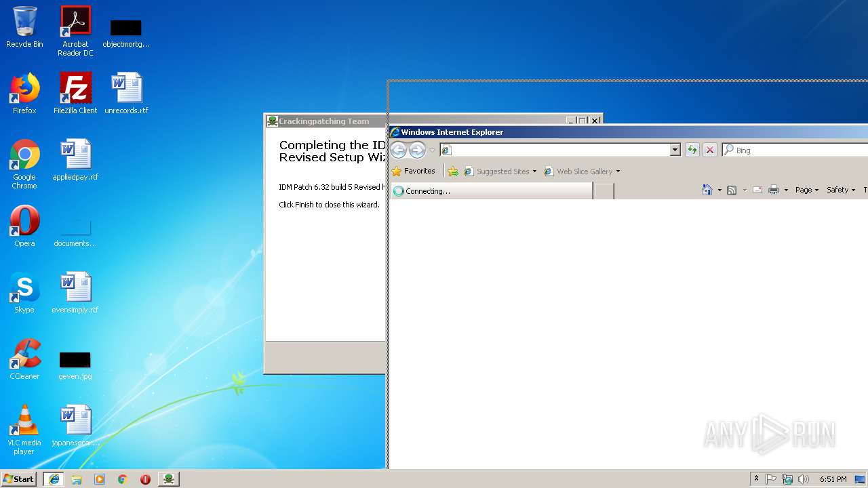The image size is (868, 488).
Task: Open Action Center flag tray icon
Action: pyautogui.click(x=771, y=479)
